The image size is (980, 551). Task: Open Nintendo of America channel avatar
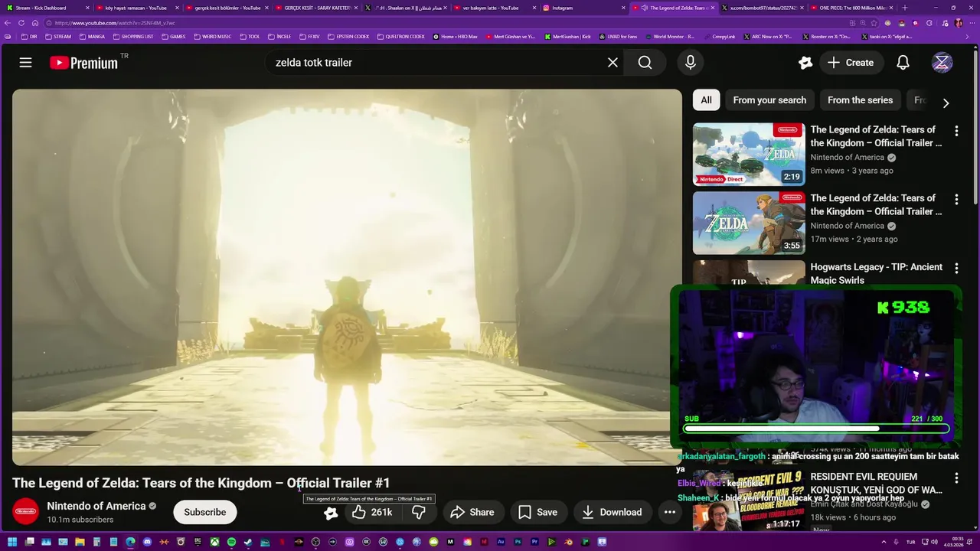coord(25,511)
